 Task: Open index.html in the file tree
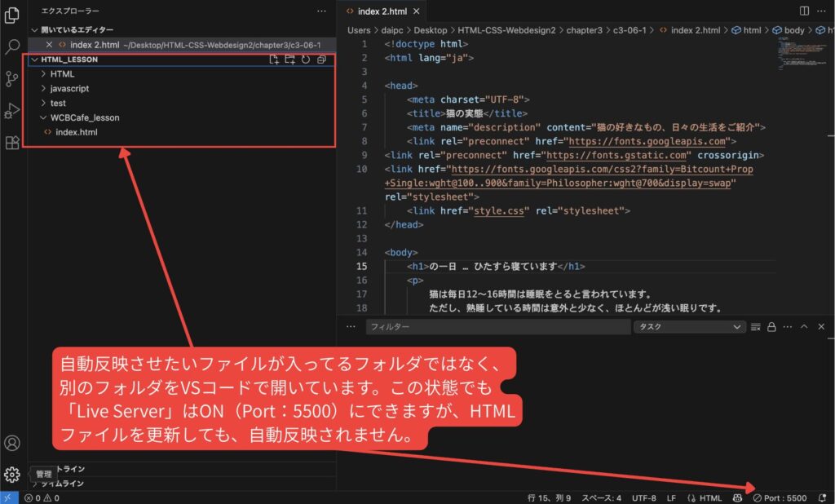[x=77, y=132]
